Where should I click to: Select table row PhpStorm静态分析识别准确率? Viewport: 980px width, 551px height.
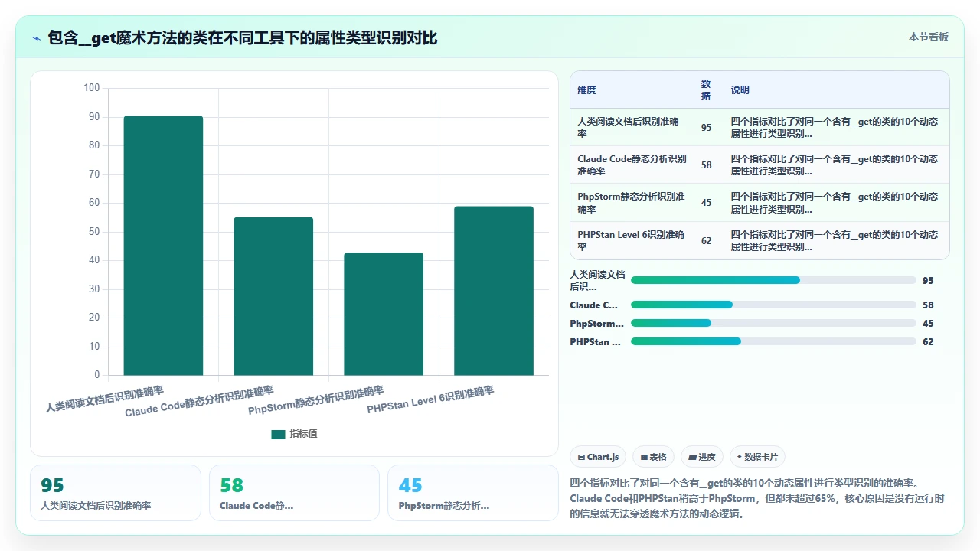(759, 203)
